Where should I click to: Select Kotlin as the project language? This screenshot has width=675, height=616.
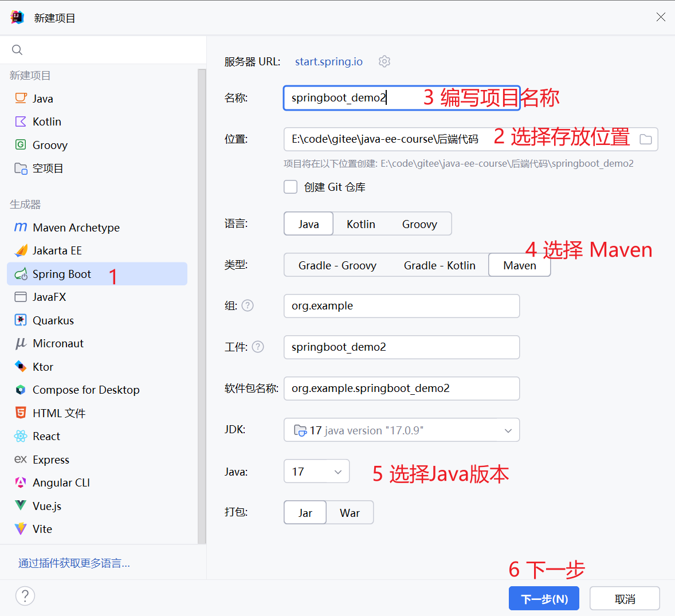click(x=360, y=223)
